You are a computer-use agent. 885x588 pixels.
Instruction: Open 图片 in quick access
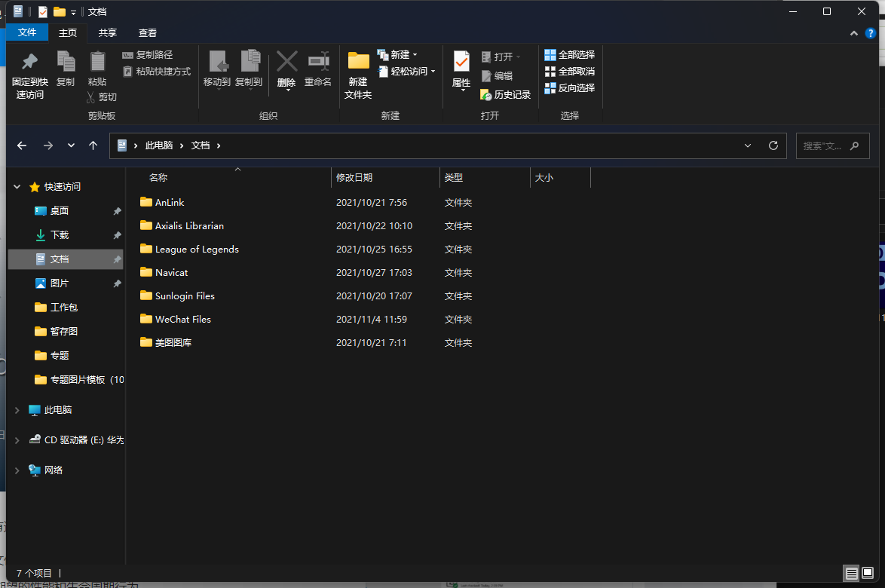coord(60,283)
